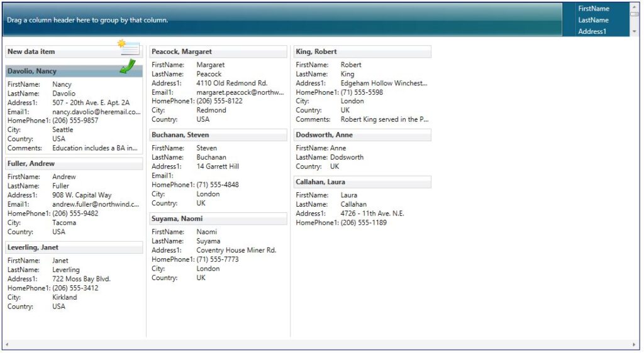Click Address1 in the column list
644x353 pixels.
(592, 31)
